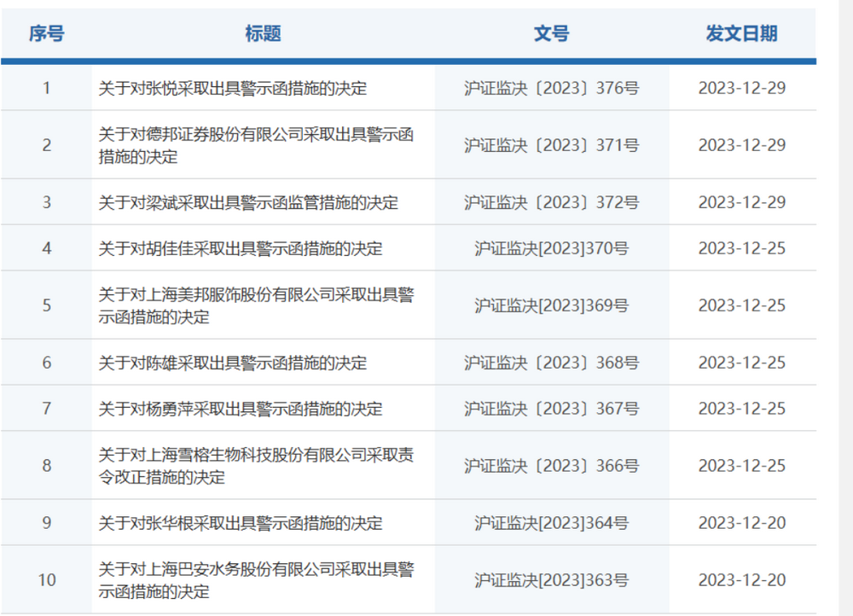Click the 标题 column header
The image size is (853, 616).
(x=263, y=34)
